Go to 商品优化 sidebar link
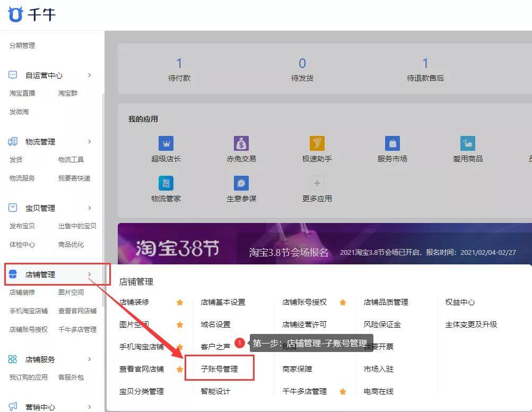The height and width of the screenshot is (412, 532). point(71,245)
